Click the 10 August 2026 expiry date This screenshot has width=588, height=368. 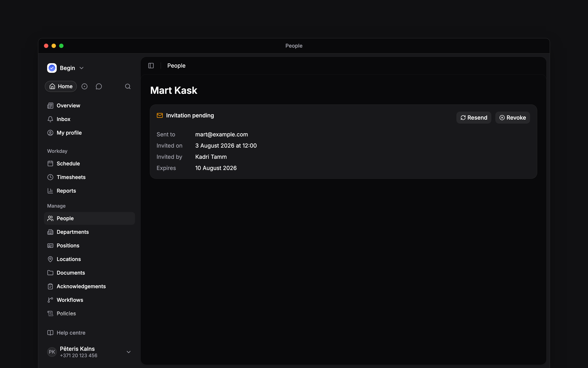pos(216,168)
